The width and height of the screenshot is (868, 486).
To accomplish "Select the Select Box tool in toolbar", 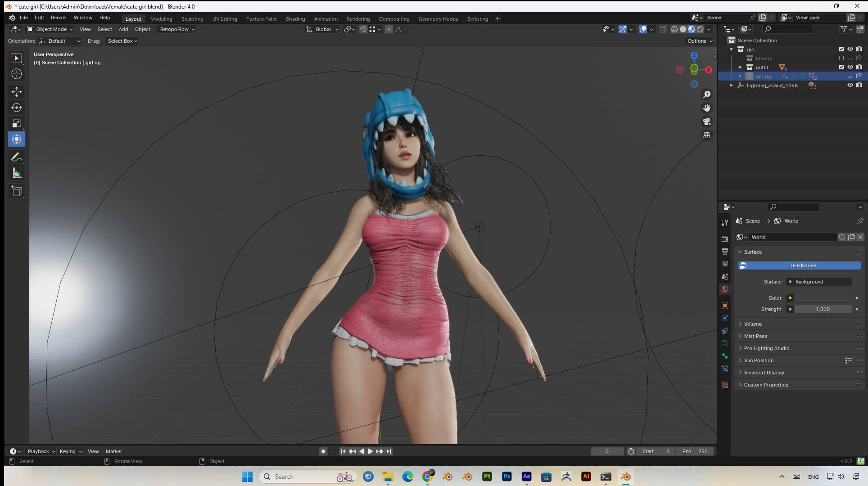I will [17, 58].
